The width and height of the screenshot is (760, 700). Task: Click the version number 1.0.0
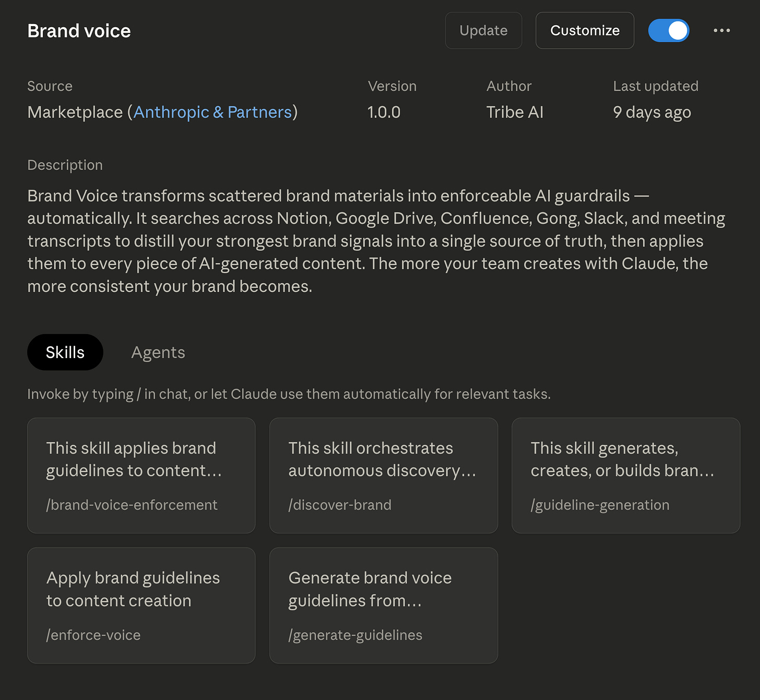pyautogui.click(x=384, y=112)
